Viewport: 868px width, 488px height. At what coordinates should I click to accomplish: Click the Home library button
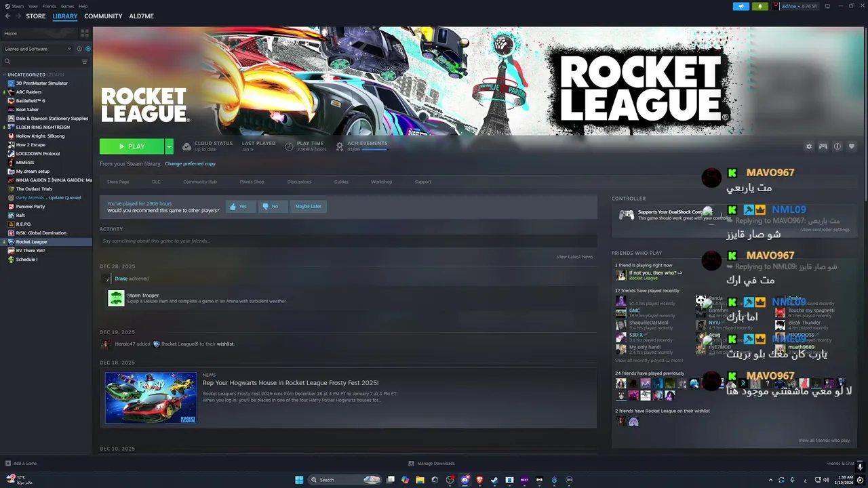click(39, 33)
